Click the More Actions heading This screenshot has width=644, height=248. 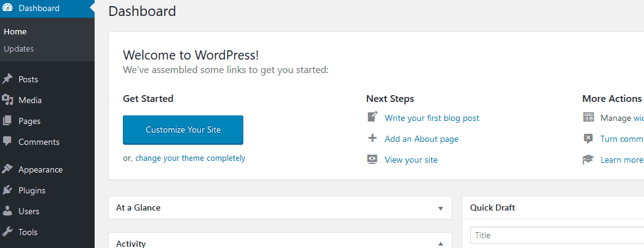(x=612, y=99)
